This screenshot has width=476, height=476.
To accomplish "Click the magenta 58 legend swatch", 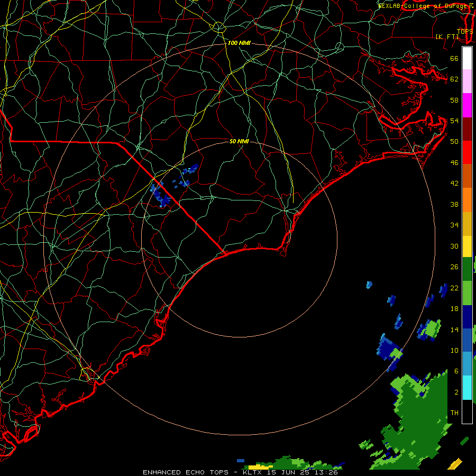I will point(467,105).
